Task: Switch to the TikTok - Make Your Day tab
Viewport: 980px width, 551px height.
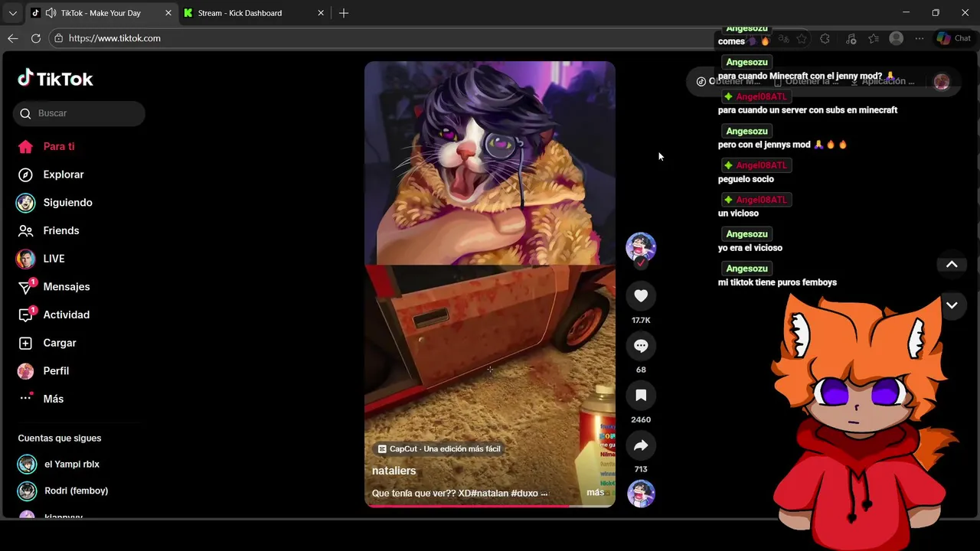Action: coord(100,13)
